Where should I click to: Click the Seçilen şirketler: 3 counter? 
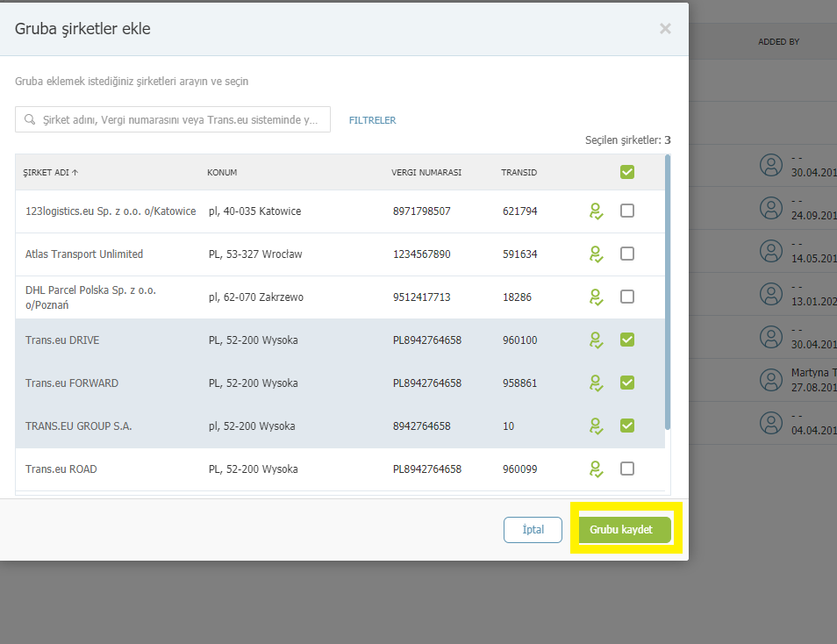tap(628, 140)
